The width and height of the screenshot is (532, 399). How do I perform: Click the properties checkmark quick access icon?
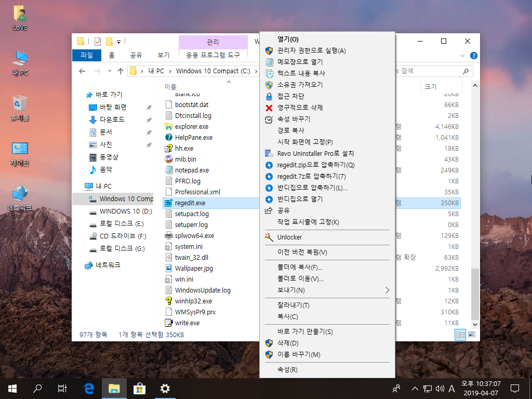point(97,42)
